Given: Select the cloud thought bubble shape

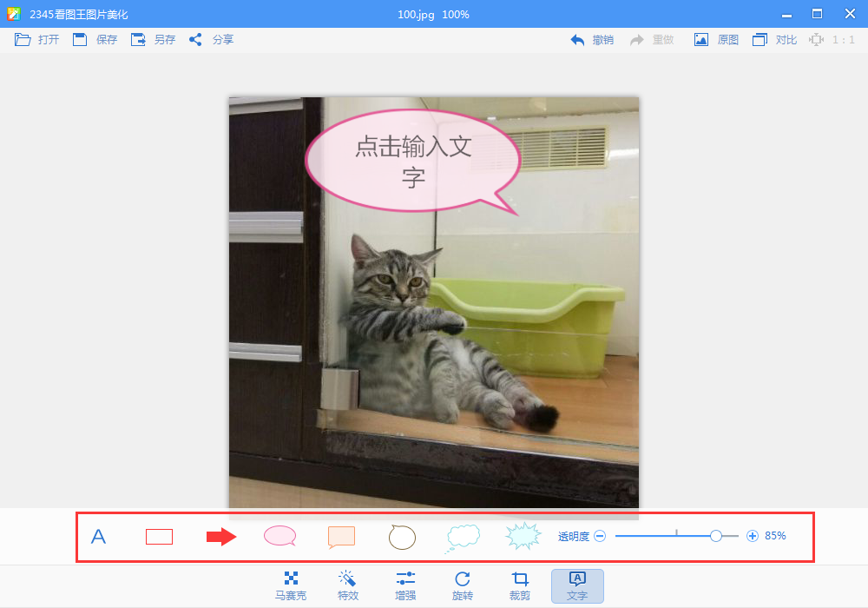Looking at the screenshot, I should [x=463, y=536].
